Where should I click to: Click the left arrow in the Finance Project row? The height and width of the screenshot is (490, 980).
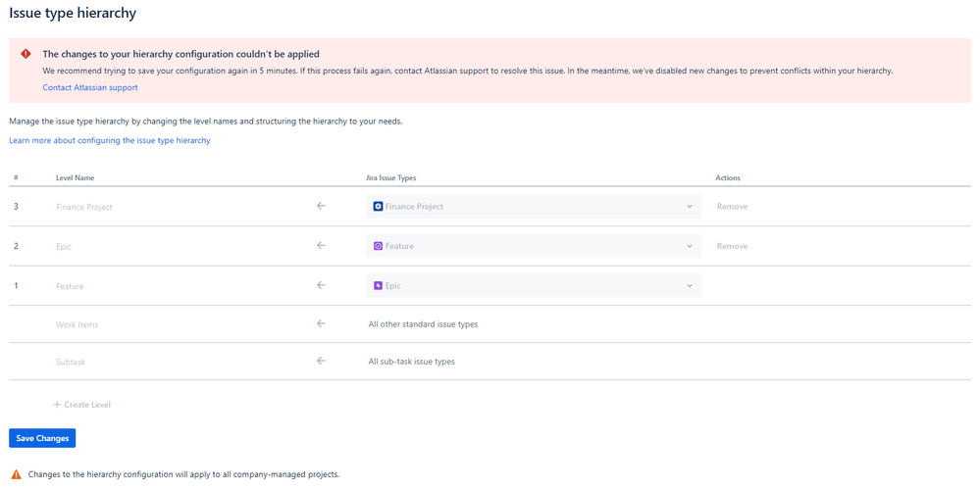(321, 206)
